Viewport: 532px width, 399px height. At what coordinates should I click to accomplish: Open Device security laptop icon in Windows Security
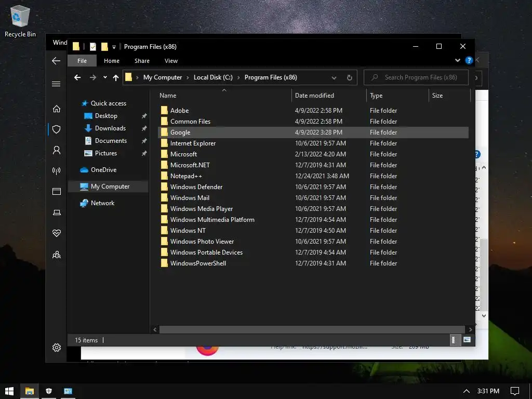coord(56,212)
